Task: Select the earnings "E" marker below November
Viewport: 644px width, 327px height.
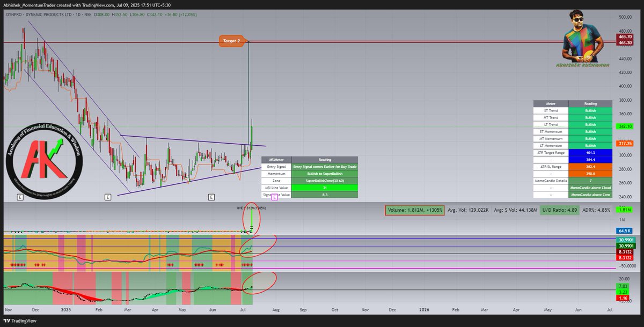Action: (x=19, y=197)
